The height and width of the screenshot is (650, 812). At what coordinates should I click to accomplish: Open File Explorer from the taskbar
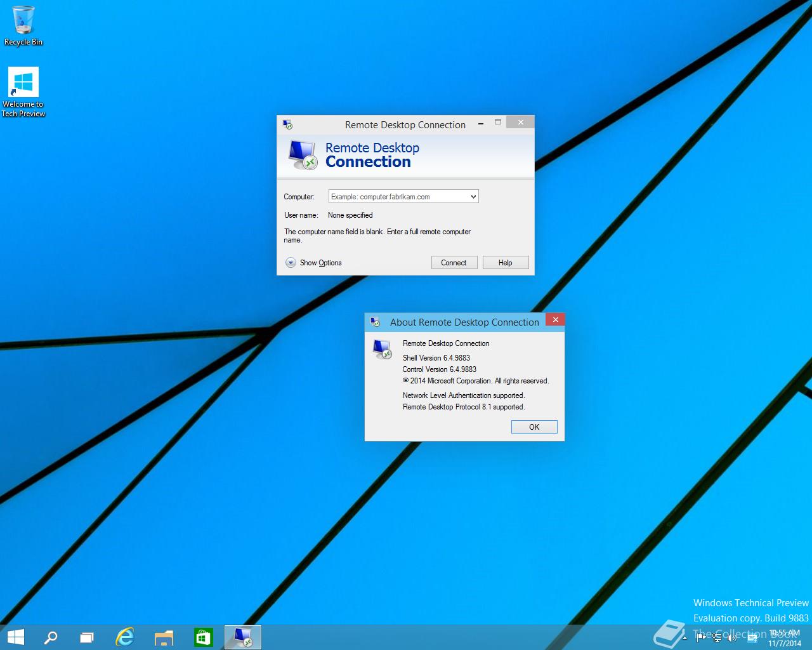[x=164, y=637]
